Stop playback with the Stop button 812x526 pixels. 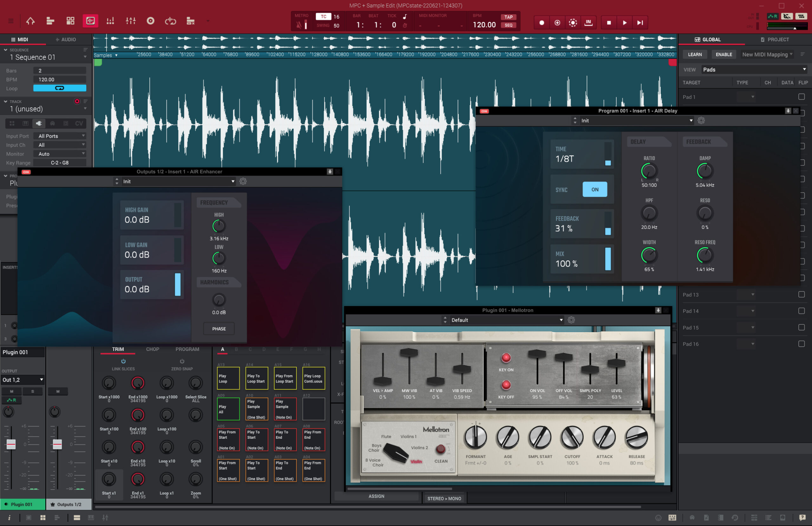coord(609,23)
